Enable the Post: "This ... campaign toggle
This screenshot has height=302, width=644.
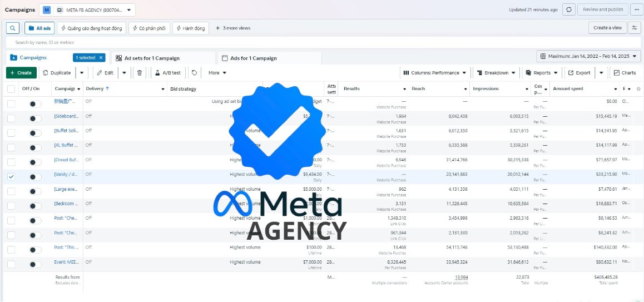click(x=36, y=250)
